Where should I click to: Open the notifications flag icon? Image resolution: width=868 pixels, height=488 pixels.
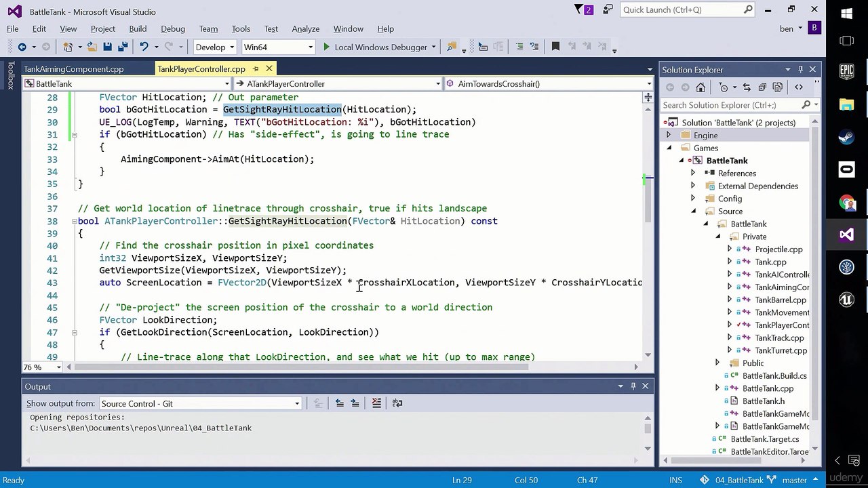pyautogui.click(x=579, y=9)
